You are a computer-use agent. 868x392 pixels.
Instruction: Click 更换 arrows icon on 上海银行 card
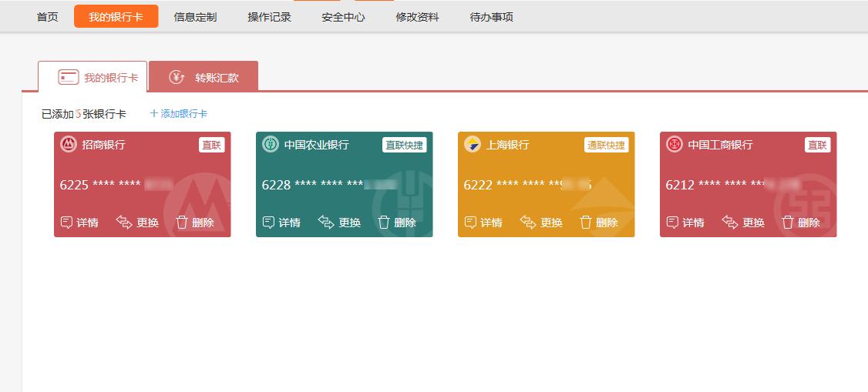[x=528, y=223]
